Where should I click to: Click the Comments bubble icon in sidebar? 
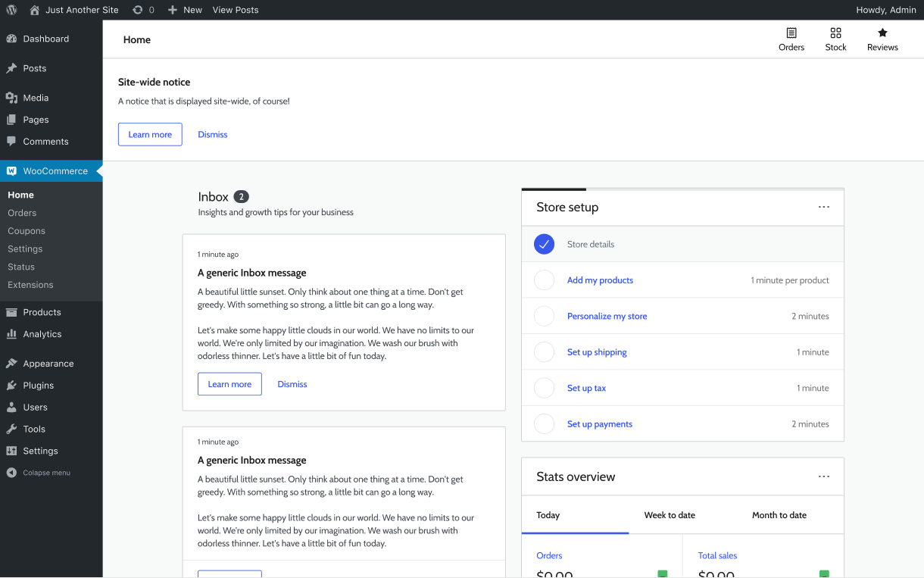point(11,141)
